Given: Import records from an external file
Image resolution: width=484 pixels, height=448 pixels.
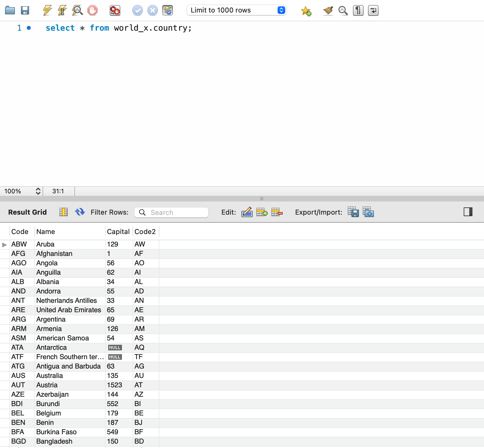Looking at the screenshot, I should (368, 212).
